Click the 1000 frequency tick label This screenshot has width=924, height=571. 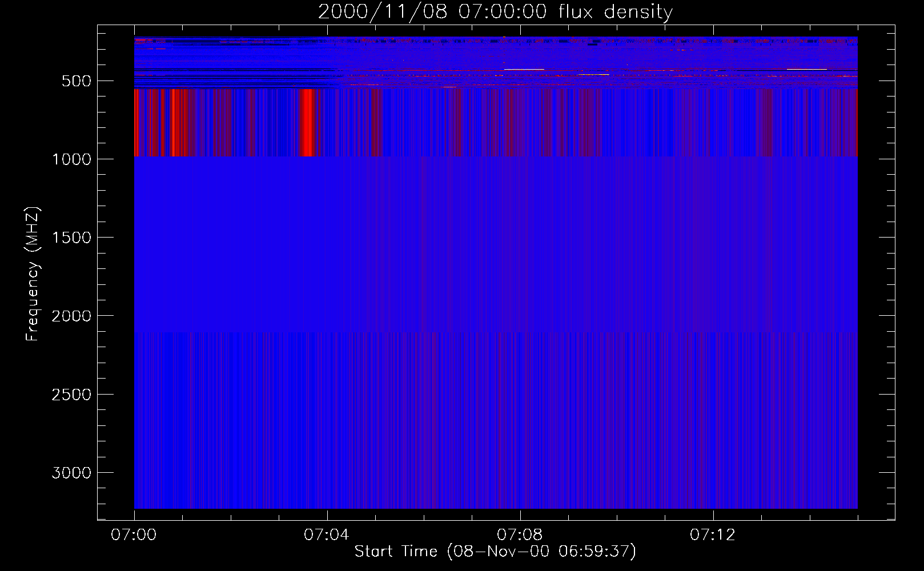point(71,159)
